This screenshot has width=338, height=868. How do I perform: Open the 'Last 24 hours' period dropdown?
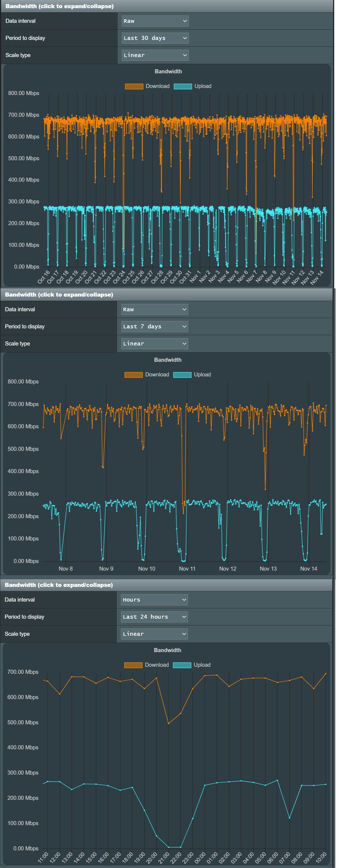154,617
